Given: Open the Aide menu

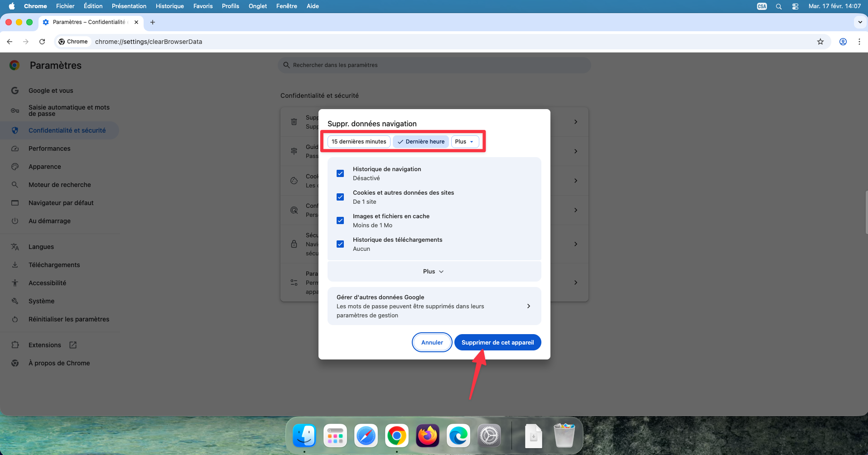Looking at the screenshot, I should coord(313,6).
